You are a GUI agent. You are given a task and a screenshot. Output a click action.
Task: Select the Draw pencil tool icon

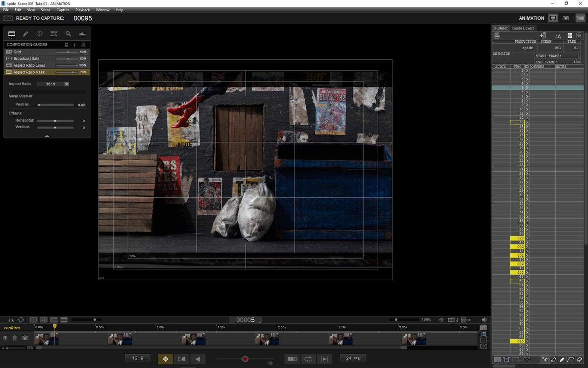[25, 34]
